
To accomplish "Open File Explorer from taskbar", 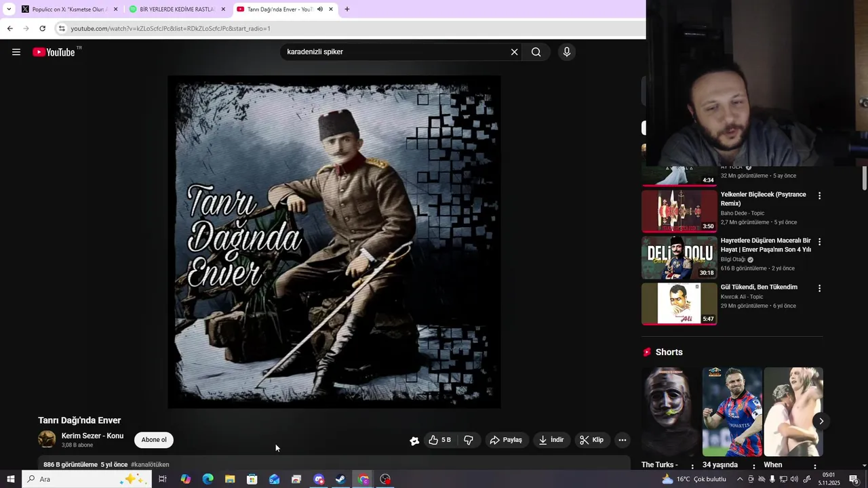I will pyautogui.click(x=230, y=479).
